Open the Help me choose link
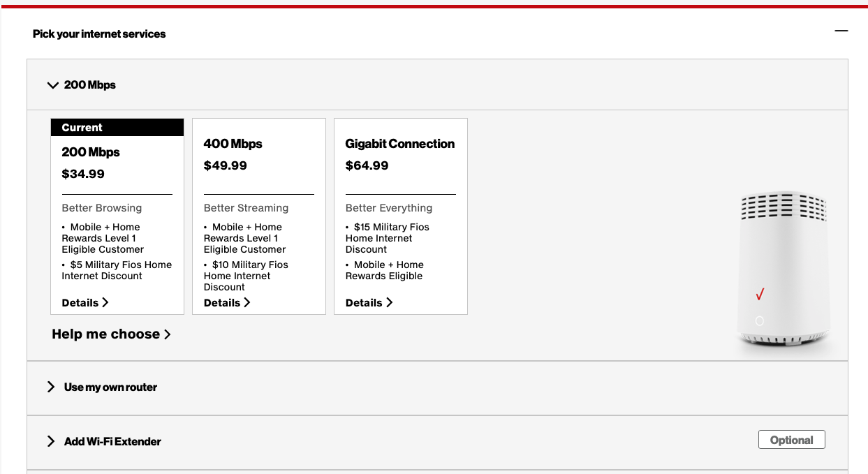 click(x=112, y=334)
